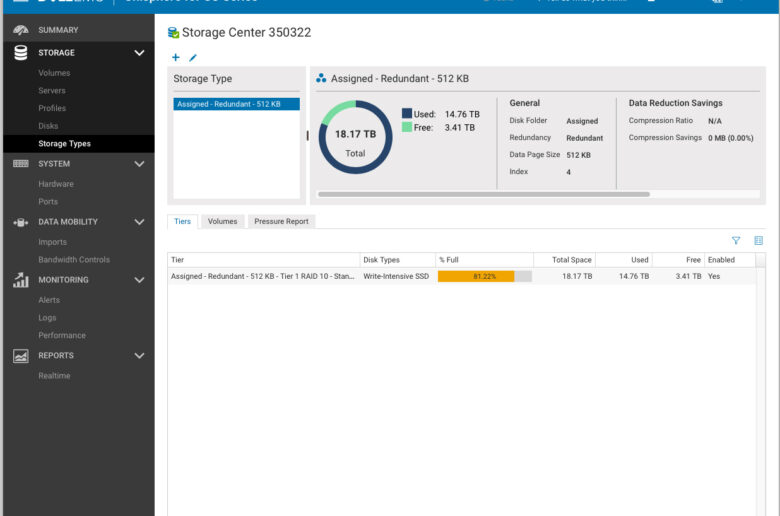Open Logs under Monitoring
780x516 pixels.
point(47,317)
